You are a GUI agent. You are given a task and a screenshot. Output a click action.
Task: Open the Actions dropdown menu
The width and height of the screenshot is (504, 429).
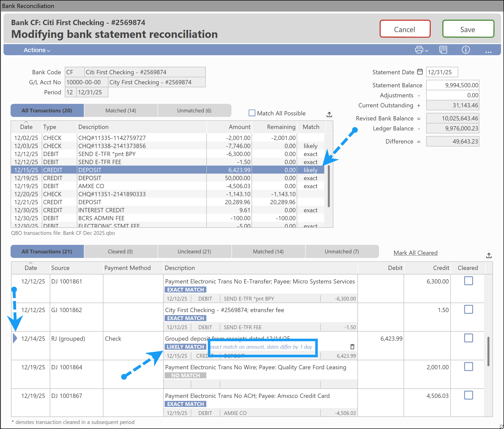click(x=37, y=50)
